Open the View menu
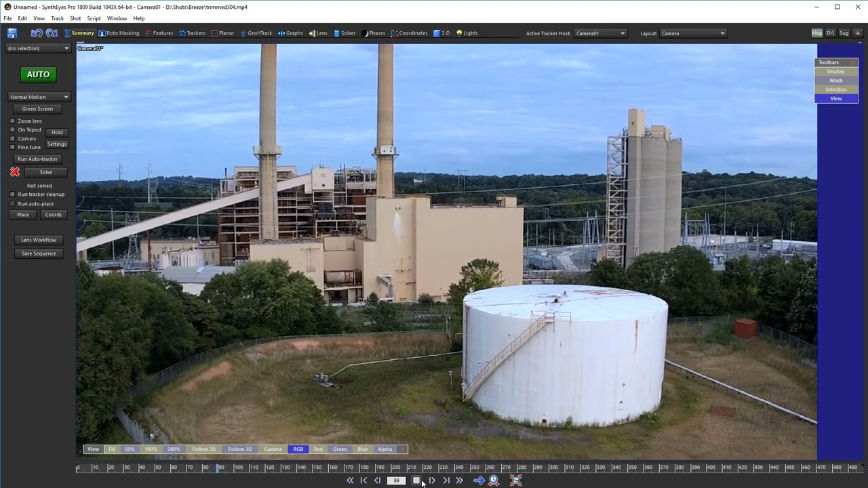868x488 pixels. 39,18
